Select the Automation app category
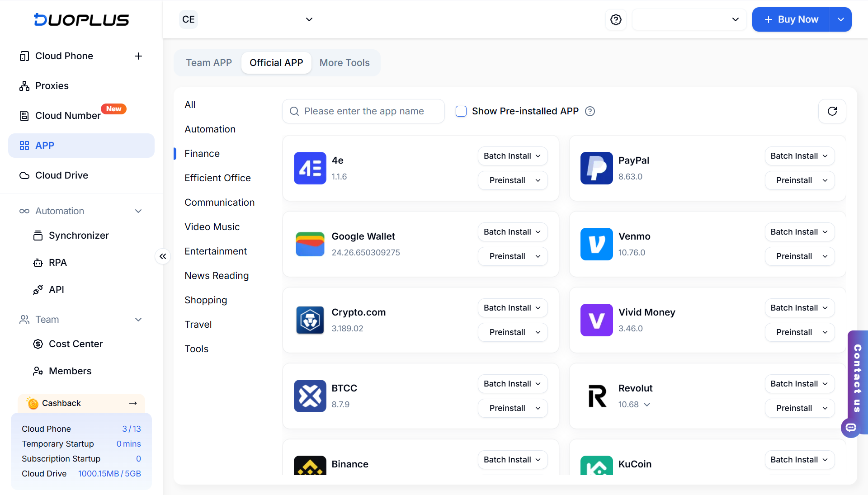The image size is (868, 495). (x=210, y=129)
